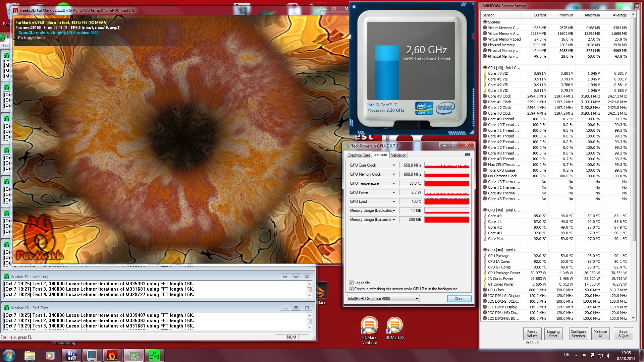The image size is (644, 362).
Task: Select the Sensors tab in GPU-Z
Action: coord(380,155)
